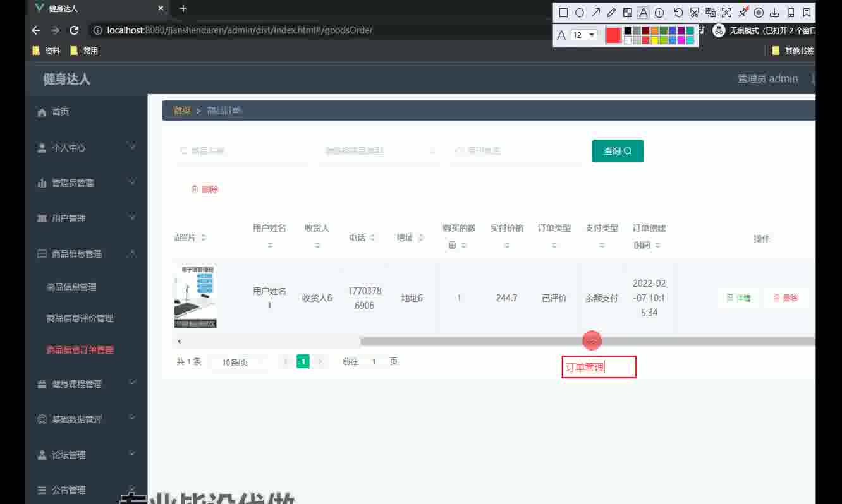This screenshot has height=504, width=842.
Task: Expand the 健身课程管理 sidebar menu
Action: (x=132, y=383)
